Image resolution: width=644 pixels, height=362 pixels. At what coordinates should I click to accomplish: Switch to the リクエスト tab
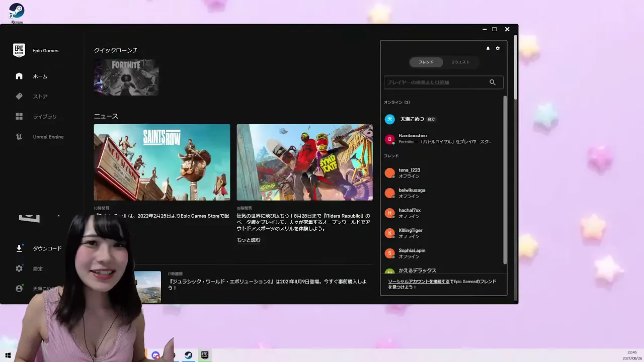coord(460,62)
